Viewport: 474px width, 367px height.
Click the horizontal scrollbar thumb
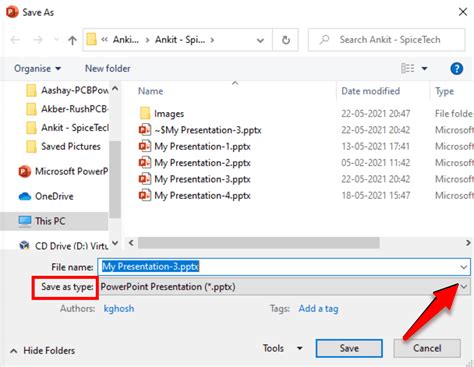coord(259,243)
